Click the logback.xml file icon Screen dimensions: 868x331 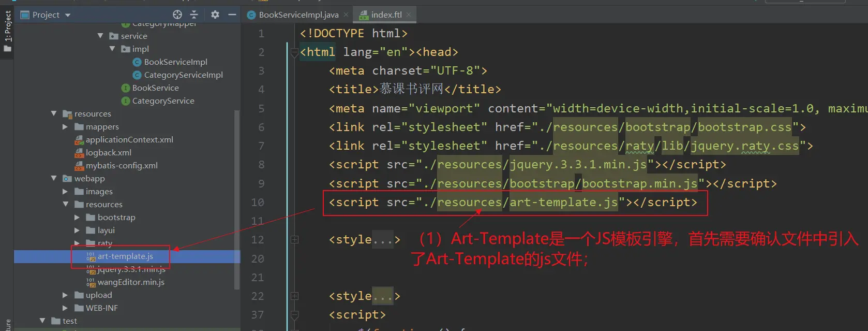pos(79,152)
